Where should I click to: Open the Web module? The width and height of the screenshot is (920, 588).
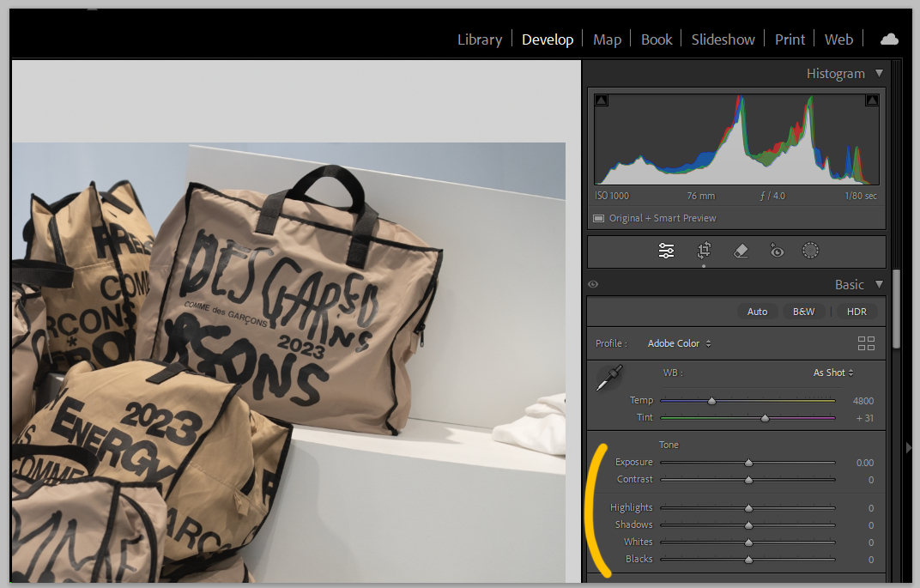tap(838, 39)
